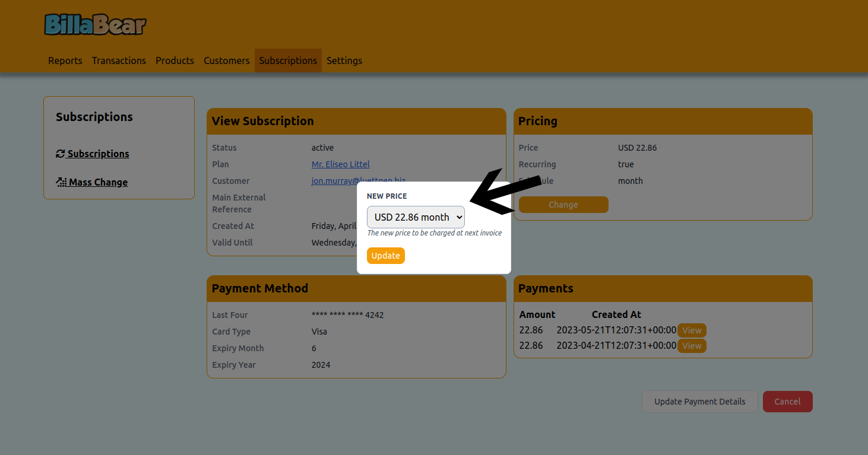Viewport: 868px width, 455px height.
Task: Open the Reports menu
Action: coord(65,61)
